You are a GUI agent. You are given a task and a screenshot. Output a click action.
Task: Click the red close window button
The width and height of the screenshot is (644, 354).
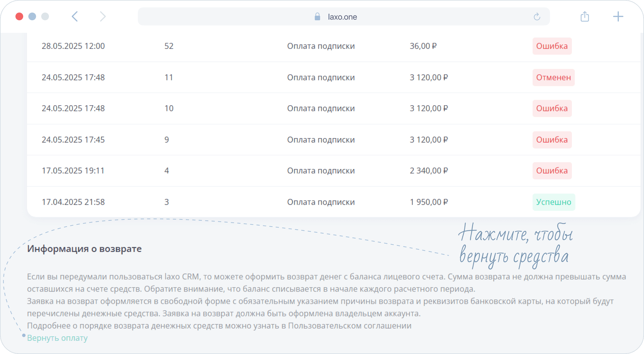[x=19, y=16]
